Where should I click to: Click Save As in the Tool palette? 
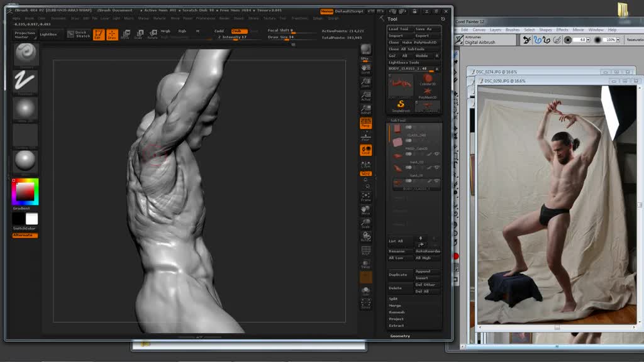[427, 29]
